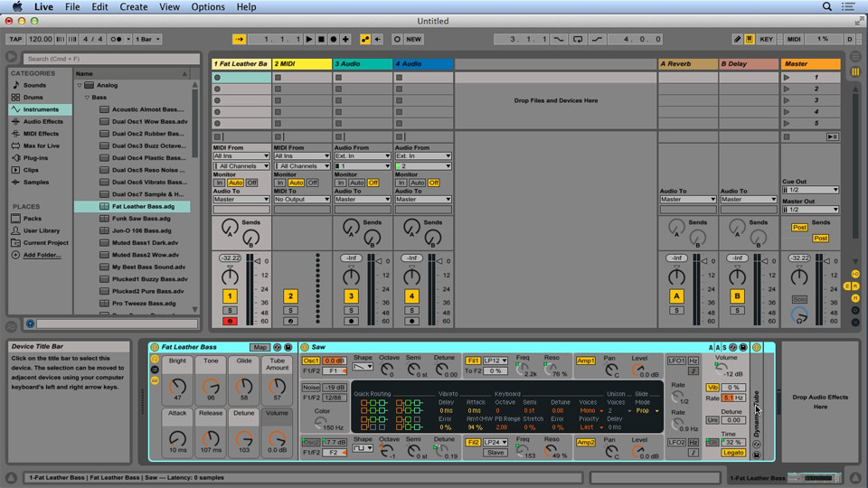Open User Library in Places
The height and width of the screenshot is (488, 868).
tap(41, 230)
